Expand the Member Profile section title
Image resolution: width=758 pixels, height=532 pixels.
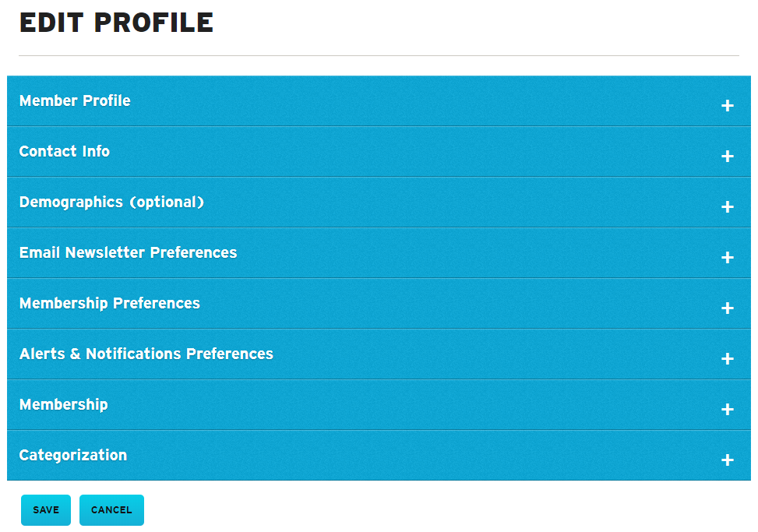click(x=75, y=100)
